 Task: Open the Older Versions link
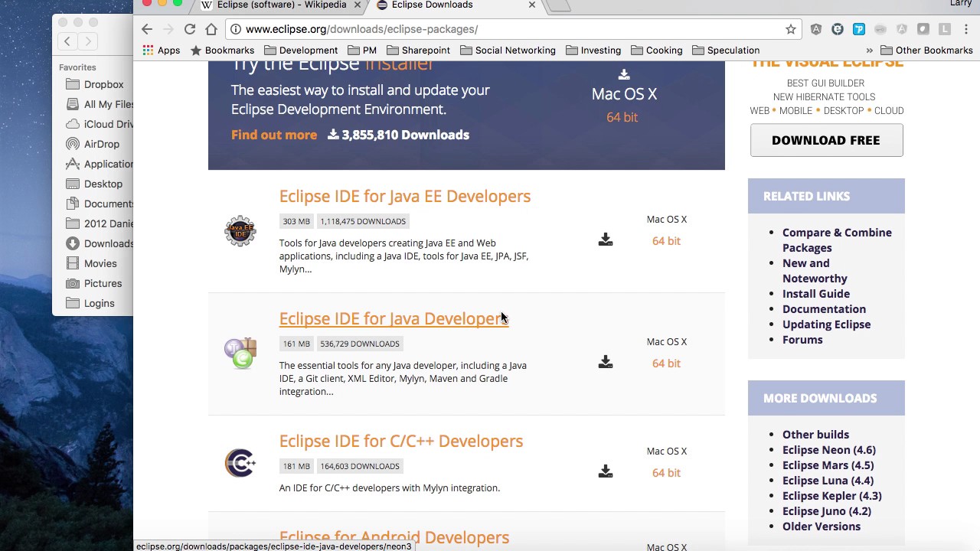pos(822,527)
